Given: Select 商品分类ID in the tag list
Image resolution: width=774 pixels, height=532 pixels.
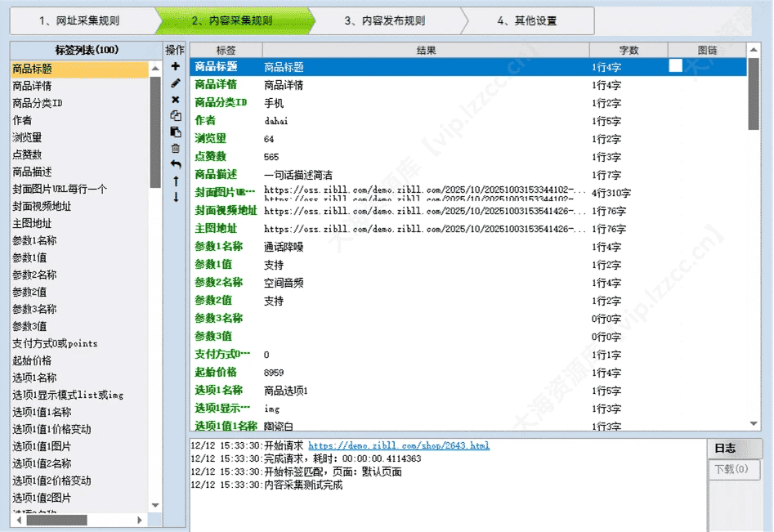Looking at the screenshot, I should 79,103.
